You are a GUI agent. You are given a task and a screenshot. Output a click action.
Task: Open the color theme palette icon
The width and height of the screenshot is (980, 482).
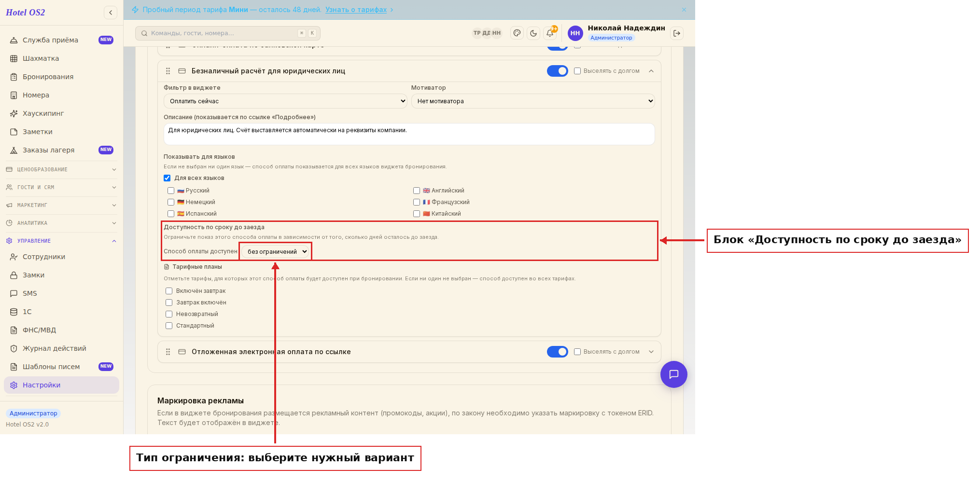pos(517,33)
